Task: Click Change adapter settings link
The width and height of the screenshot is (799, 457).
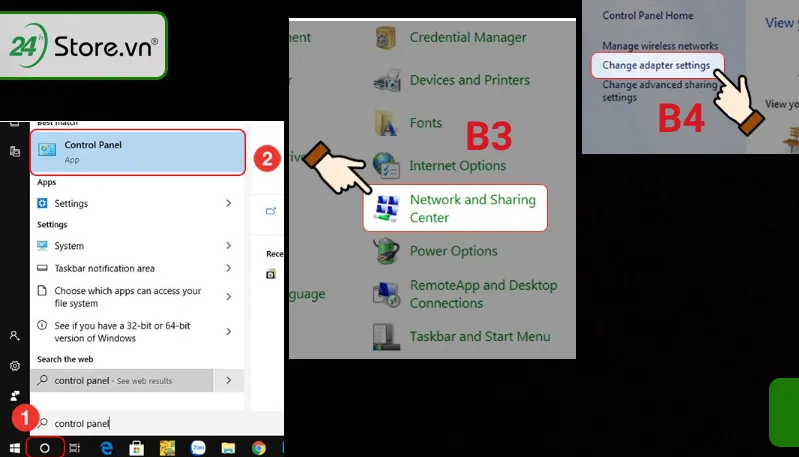Action: coord(656,65)
